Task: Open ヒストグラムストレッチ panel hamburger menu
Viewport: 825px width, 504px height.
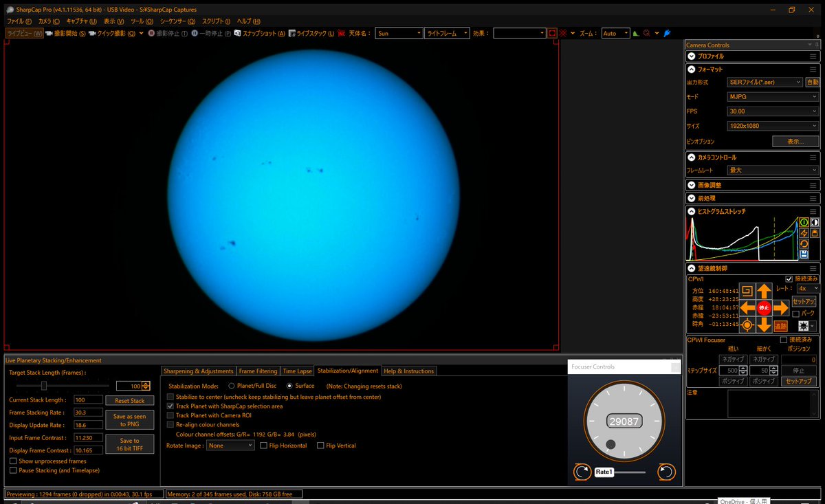Action: 813,212
